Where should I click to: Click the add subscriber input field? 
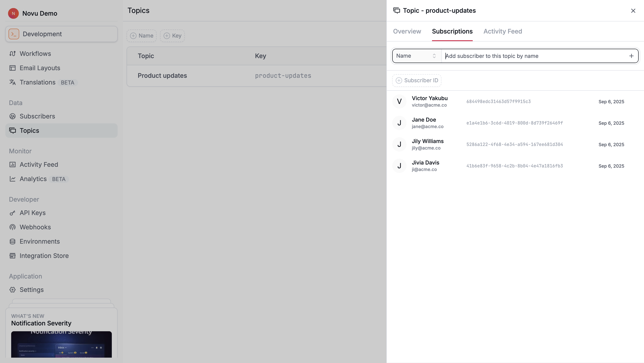click(525, 56)
